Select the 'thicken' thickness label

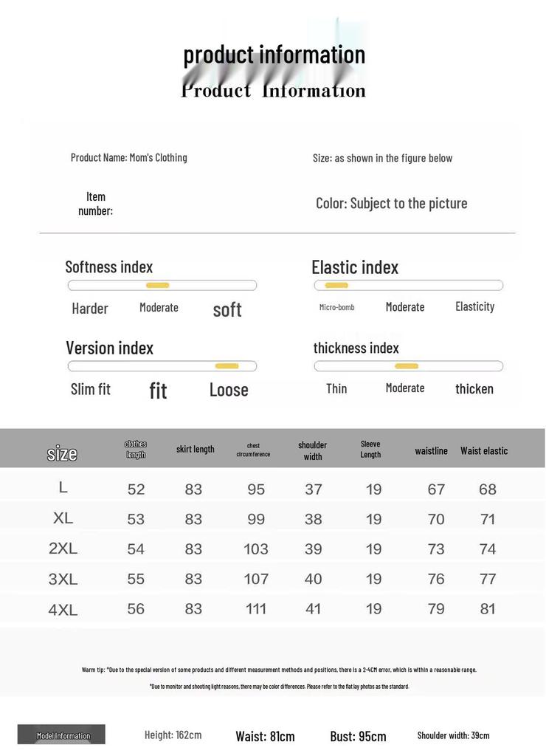click(474, 389)
